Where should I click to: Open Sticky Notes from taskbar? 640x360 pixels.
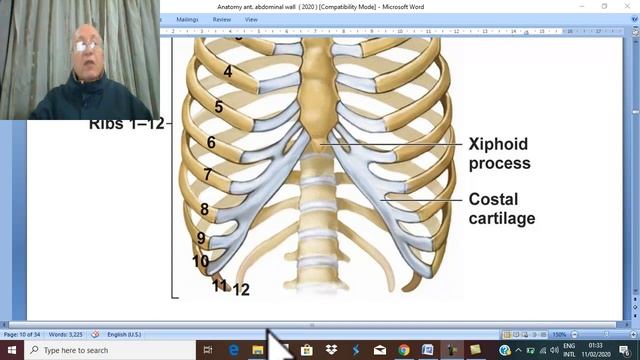tap(475, 350)
